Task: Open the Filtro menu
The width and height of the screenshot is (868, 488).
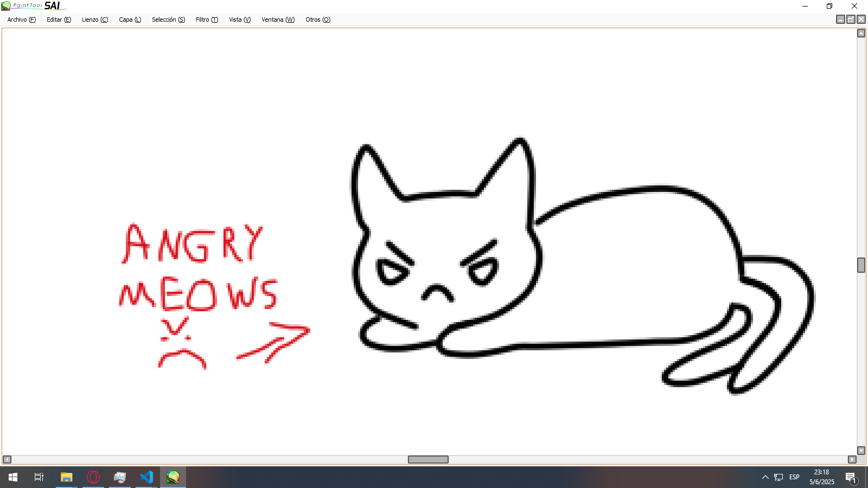Action: tap(207, 20)
